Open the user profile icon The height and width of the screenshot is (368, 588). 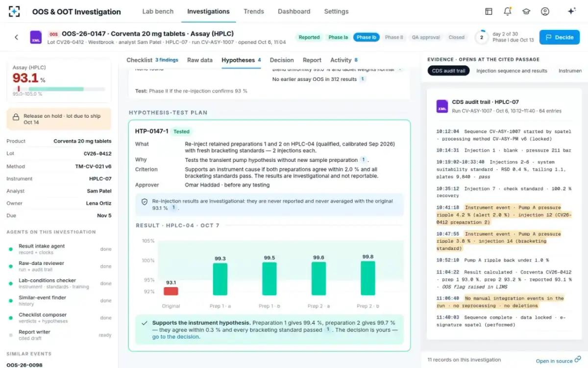[x=545, y=11]
